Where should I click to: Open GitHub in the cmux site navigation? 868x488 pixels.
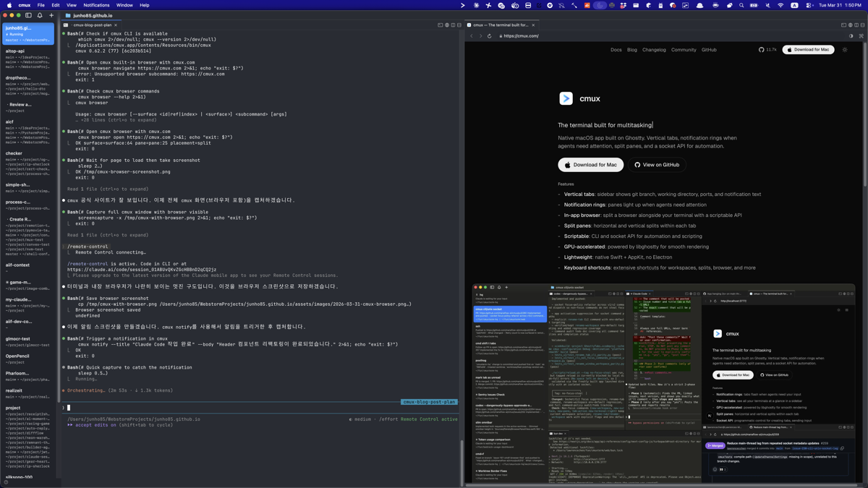pyautogui.click(x=709, y=50)
